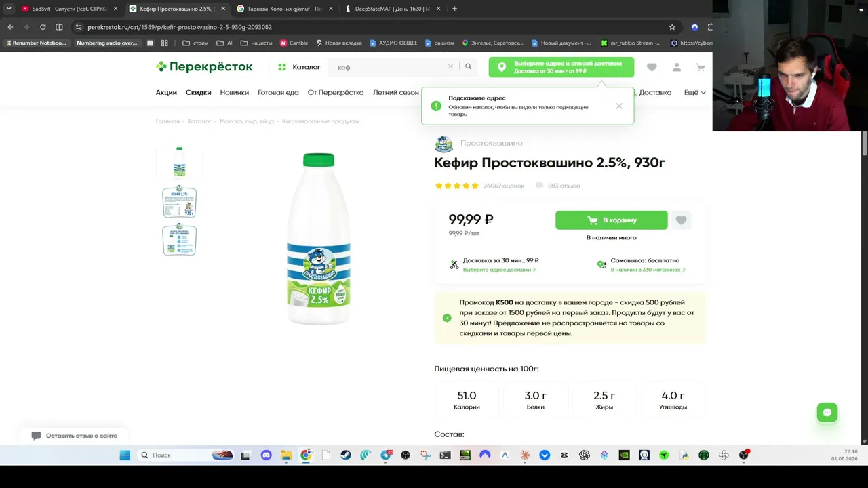Open Windows Start menu
This screenshot has height=488, width=868.
(125, 455)
